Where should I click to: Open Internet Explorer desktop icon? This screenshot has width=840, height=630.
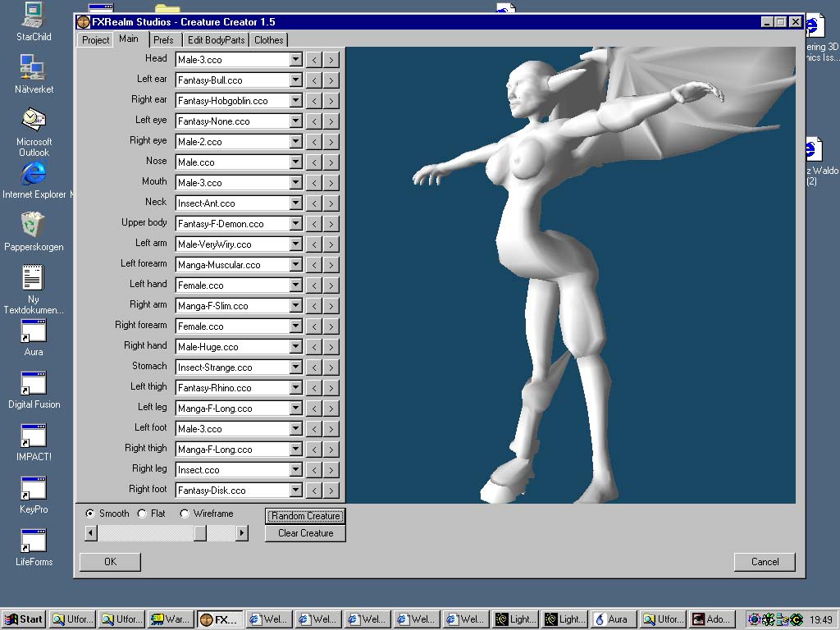tap(34, 174)
